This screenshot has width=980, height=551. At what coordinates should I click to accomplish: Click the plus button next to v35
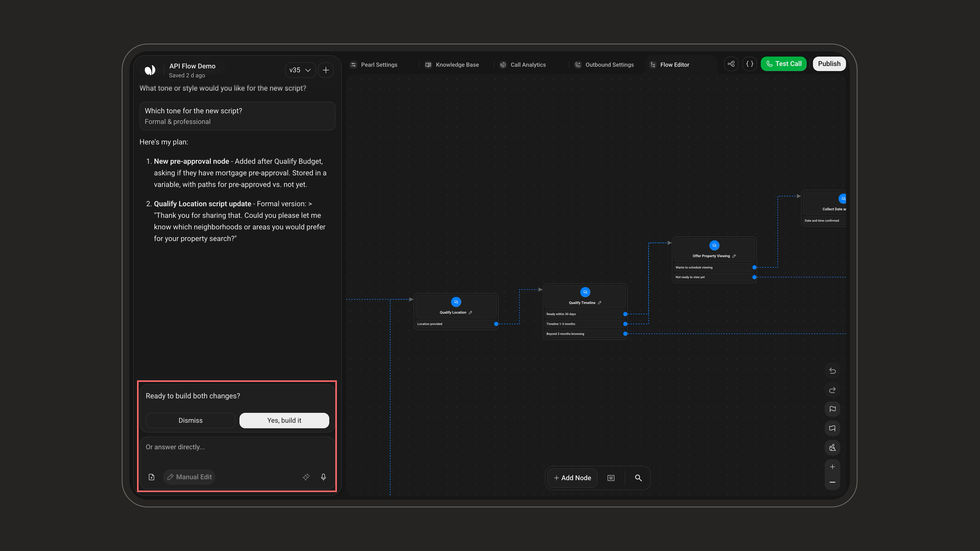click(326, 70)
